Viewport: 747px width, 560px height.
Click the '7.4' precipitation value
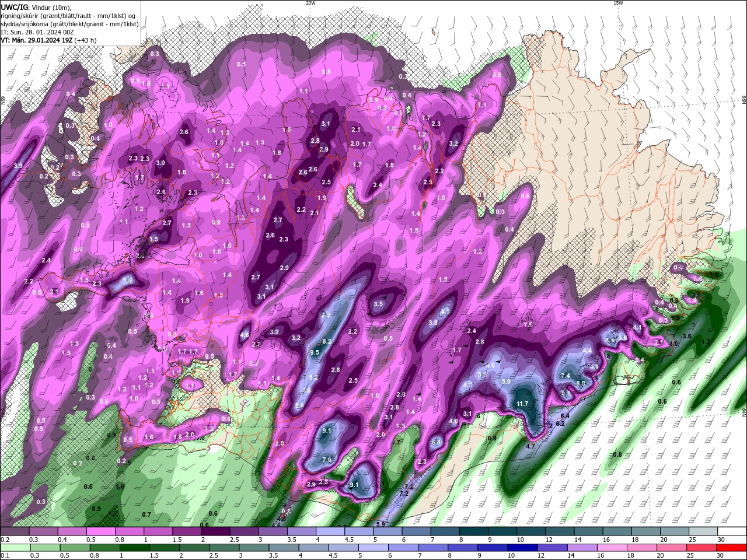(566, 376)
